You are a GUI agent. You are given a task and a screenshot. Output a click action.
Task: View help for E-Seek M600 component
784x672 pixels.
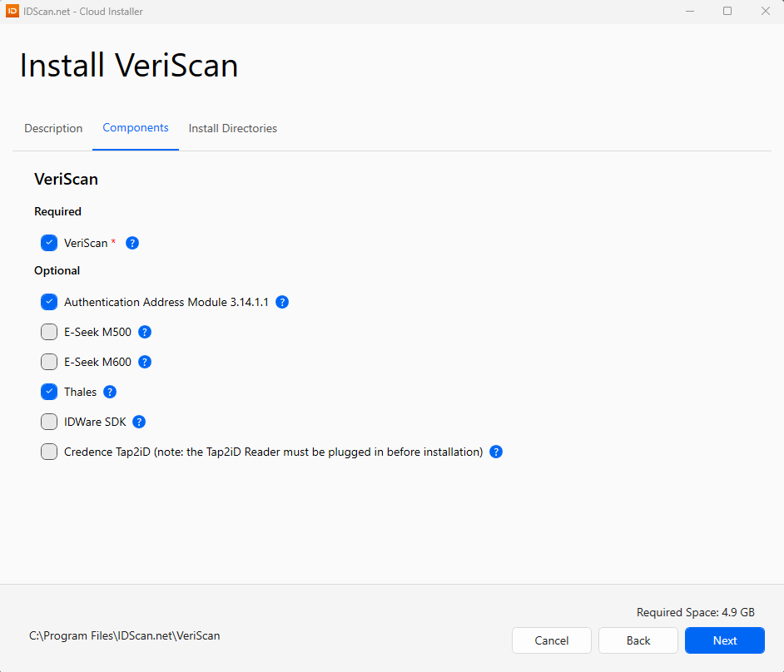point(144,362)
